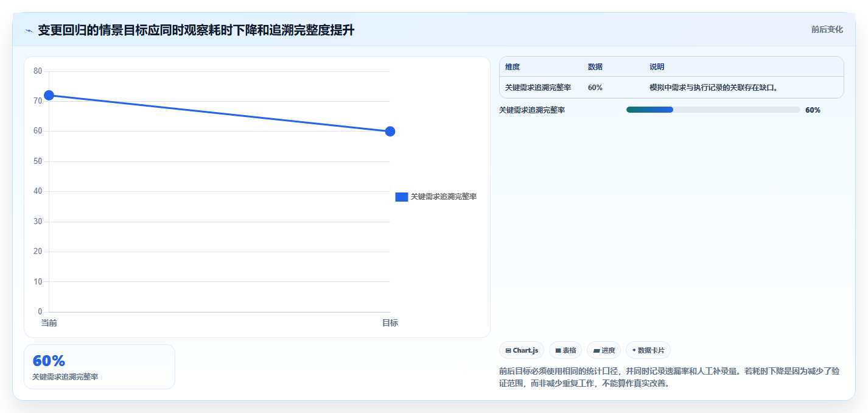This screenshot has width=868, height=413.
Task: Click the 数据卡片 tag chip
Action: pyautogui.click(x=648, y=350)
